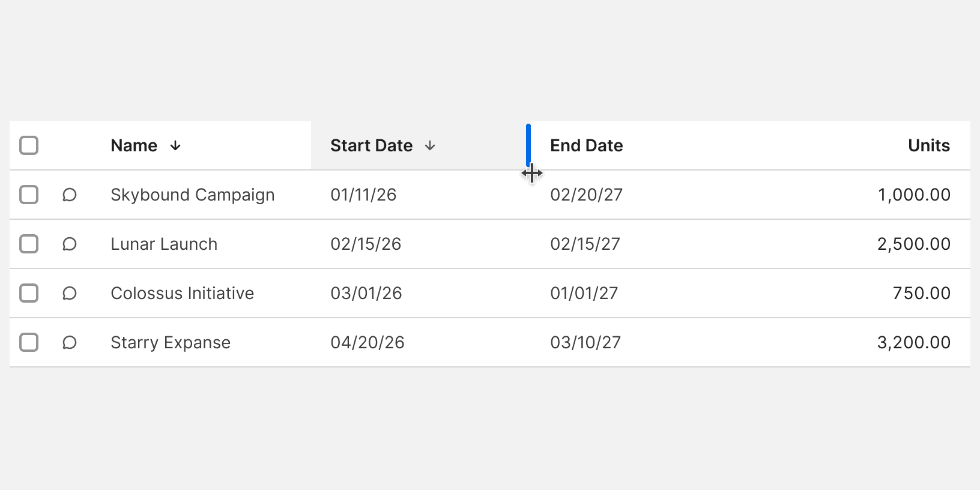This screenshot has width=980, height=490.
Task: Toggle the select-all header checkbox
Action: pyautogui.click(x=29, y=146)
